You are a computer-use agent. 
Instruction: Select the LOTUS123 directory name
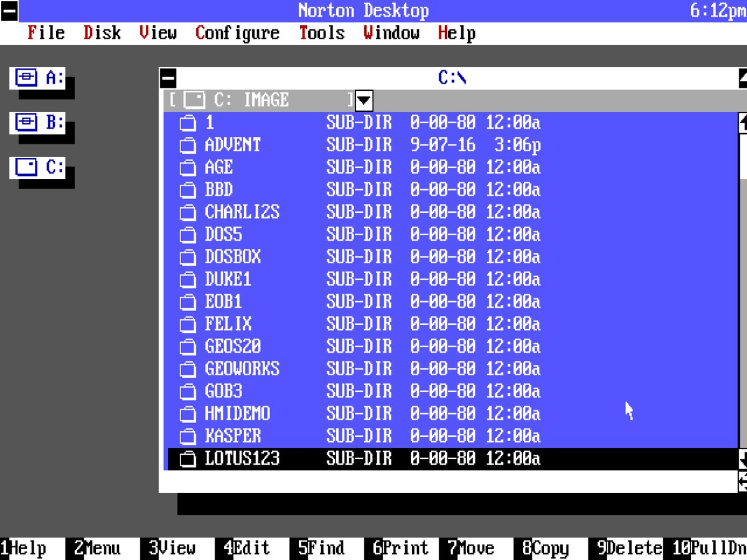tap(242, 460)
